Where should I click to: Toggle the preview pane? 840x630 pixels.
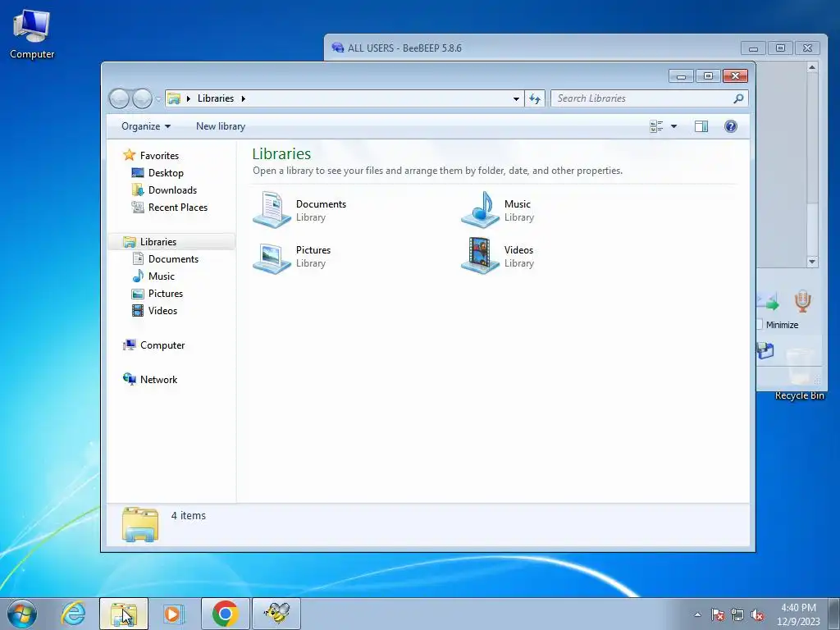point(701,126)
